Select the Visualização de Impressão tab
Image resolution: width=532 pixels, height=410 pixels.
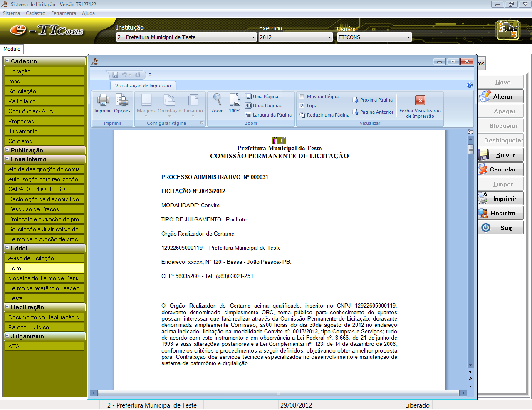pos(143,86)
